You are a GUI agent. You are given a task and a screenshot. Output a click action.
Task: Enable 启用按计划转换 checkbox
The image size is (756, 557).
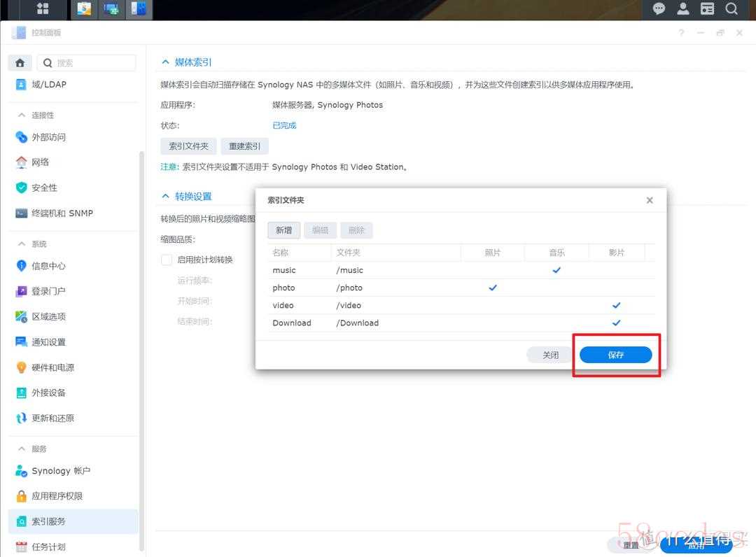(167, 260)
